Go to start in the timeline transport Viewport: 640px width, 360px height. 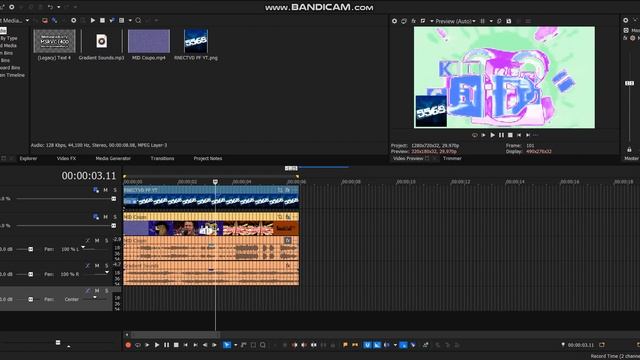186,345
